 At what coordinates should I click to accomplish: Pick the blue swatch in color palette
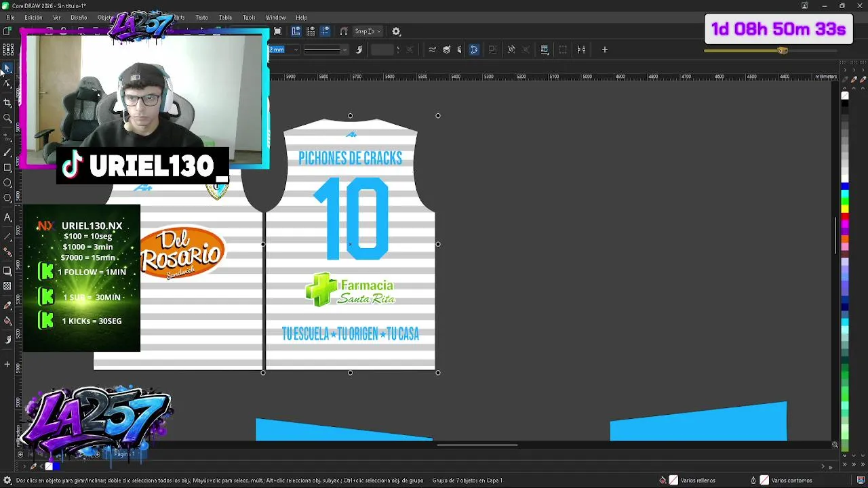tap(845, 186)
